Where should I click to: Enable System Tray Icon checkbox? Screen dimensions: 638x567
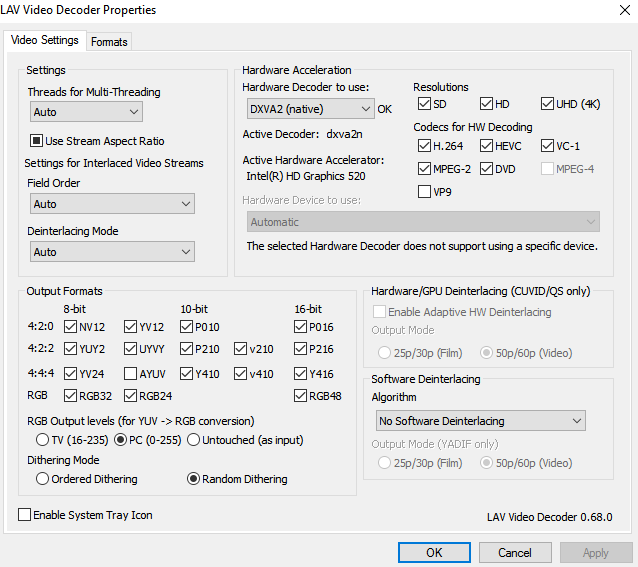25,515
